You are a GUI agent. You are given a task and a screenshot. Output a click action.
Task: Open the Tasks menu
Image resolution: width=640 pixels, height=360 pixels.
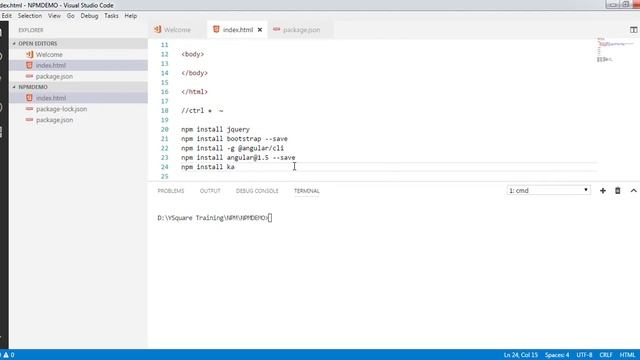click(111, 16)
